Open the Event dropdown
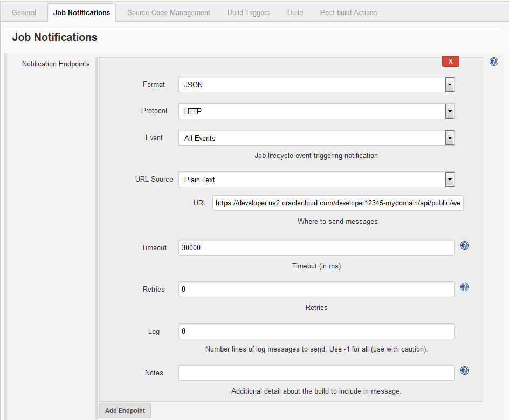Screen dimensions: 510x420 click(316, 139)
